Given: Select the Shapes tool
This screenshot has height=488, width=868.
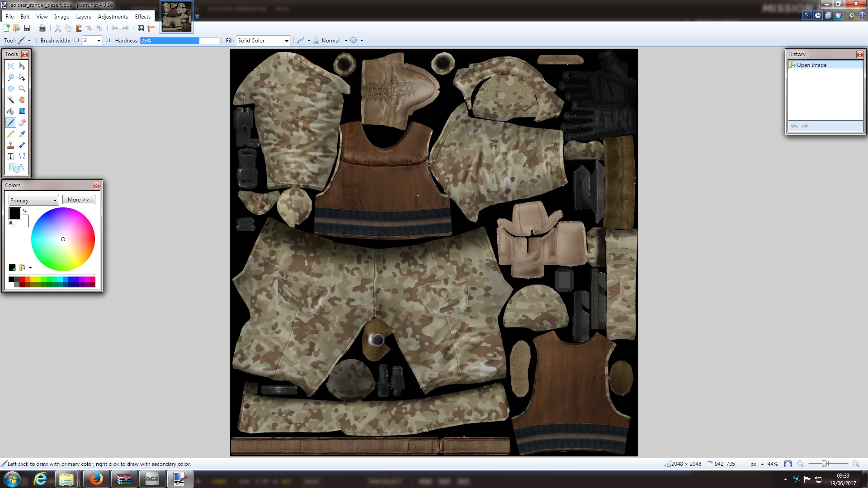Looking at the screenshot, I should coord(16,168).
